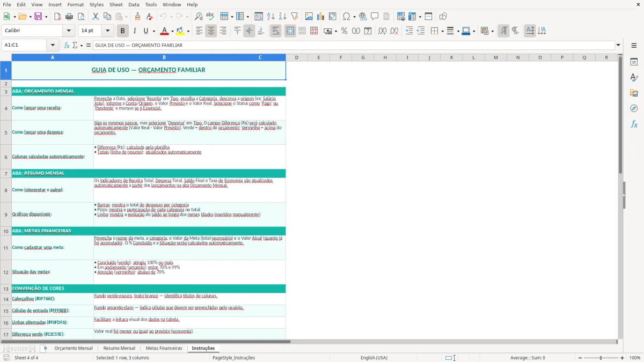The width and height of the screenshot is (644, 362).
Task: Click the English (USA) language status
Action: tap(374, 358)
